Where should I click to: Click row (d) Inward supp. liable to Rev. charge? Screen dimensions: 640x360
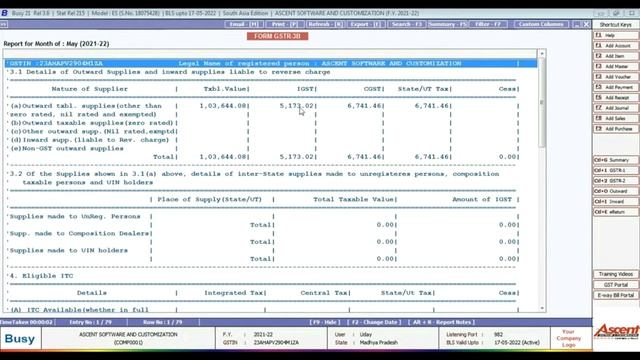point(89,140)
